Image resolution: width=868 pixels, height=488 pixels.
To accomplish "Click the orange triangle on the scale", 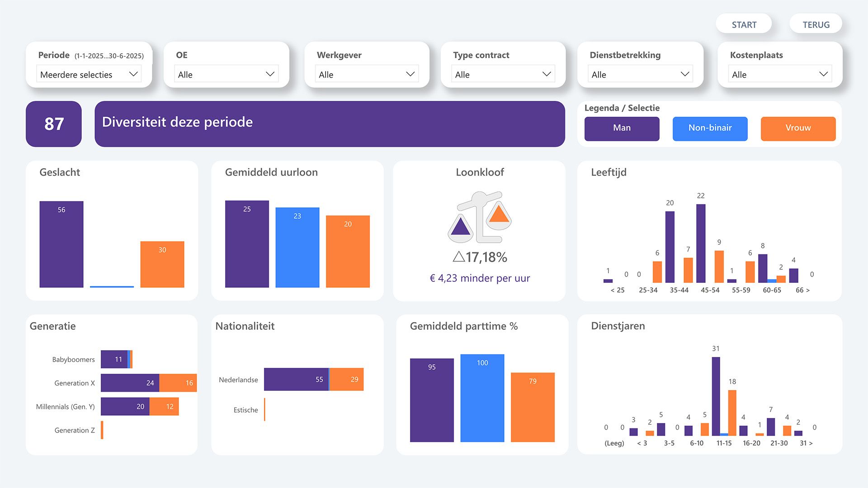I will click(x=499, y=214).
